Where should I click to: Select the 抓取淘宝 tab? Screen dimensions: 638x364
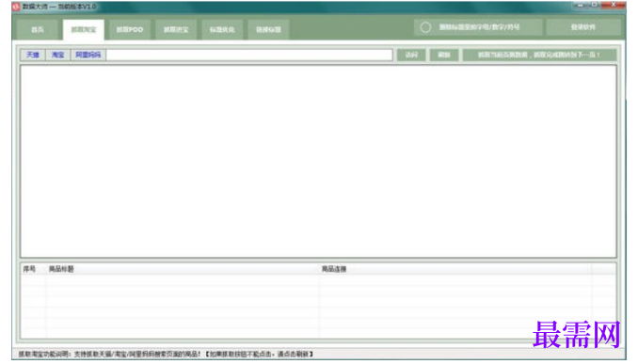pyautogui.click(x=84, y=30)
